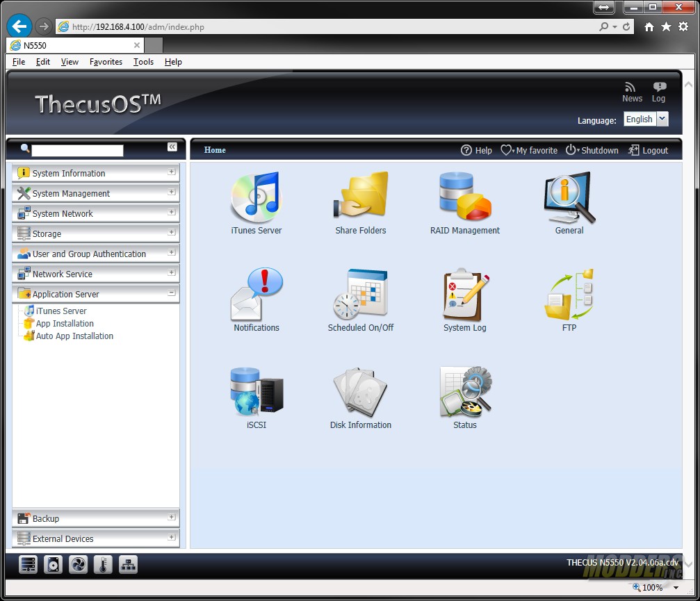Screen dimensions: 700x601
Task: Click the Logout link
Action: [x=648, y=150]
